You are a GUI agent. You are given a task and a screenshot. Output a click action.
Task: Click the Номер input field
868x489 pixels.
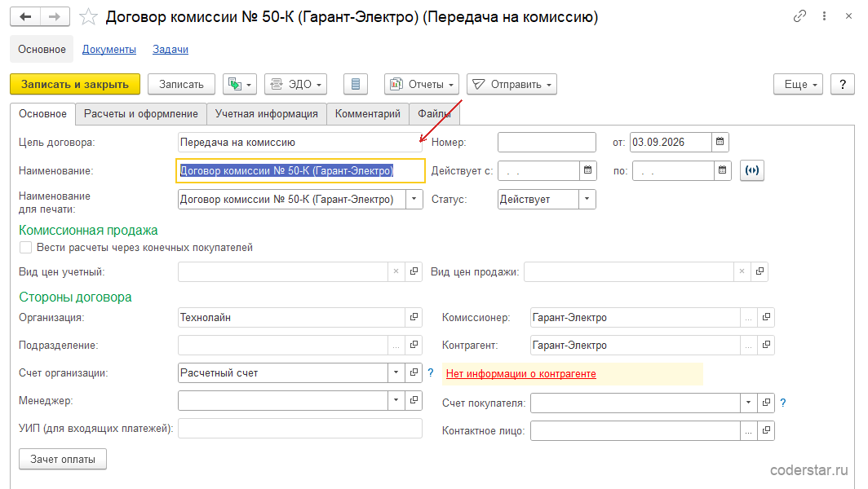[x=547, y=142]
